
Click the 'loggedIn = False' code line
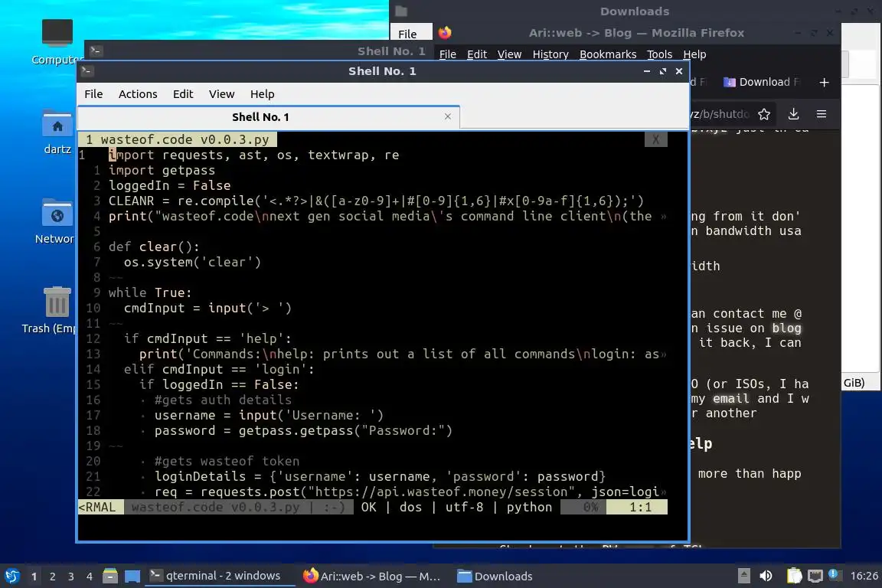pos(169,186)
